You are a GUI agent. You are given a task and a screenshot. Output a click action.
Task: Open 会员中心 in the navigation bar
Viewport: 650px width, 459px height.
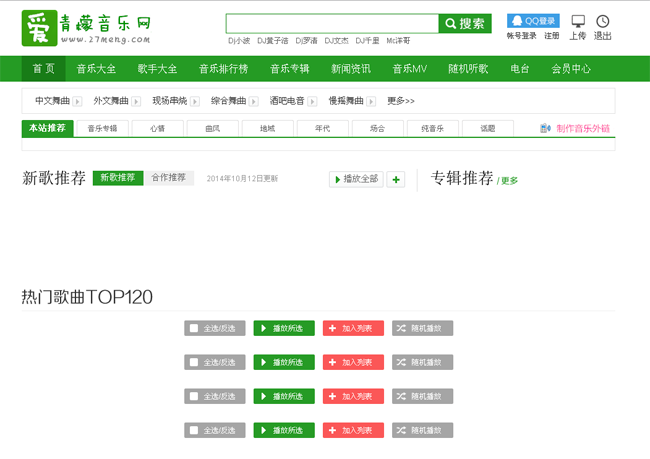(x=571, y=68)
